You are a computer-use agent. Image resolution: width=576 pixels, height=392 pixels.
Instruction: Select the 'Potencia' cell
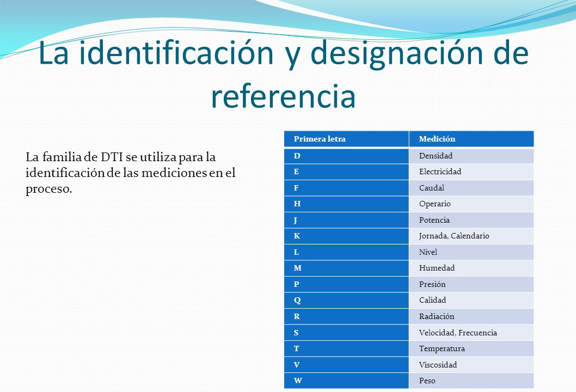[471, 220]
